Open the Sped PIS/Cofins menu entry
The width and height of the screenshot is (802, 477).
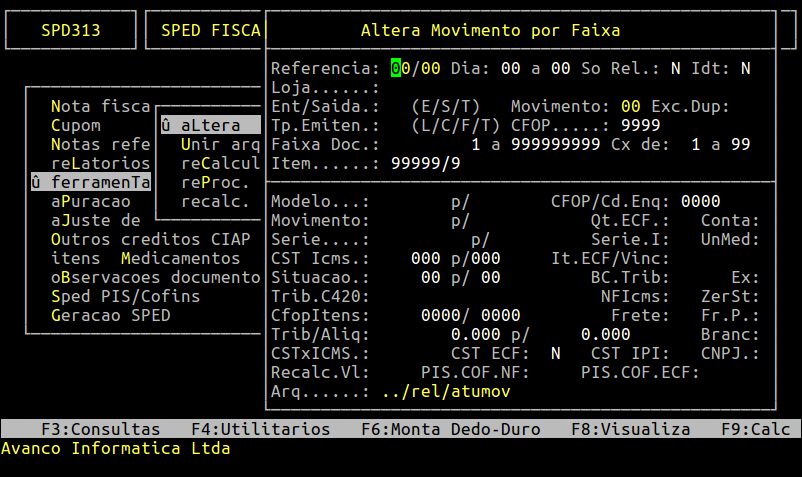tap(125, 296)
